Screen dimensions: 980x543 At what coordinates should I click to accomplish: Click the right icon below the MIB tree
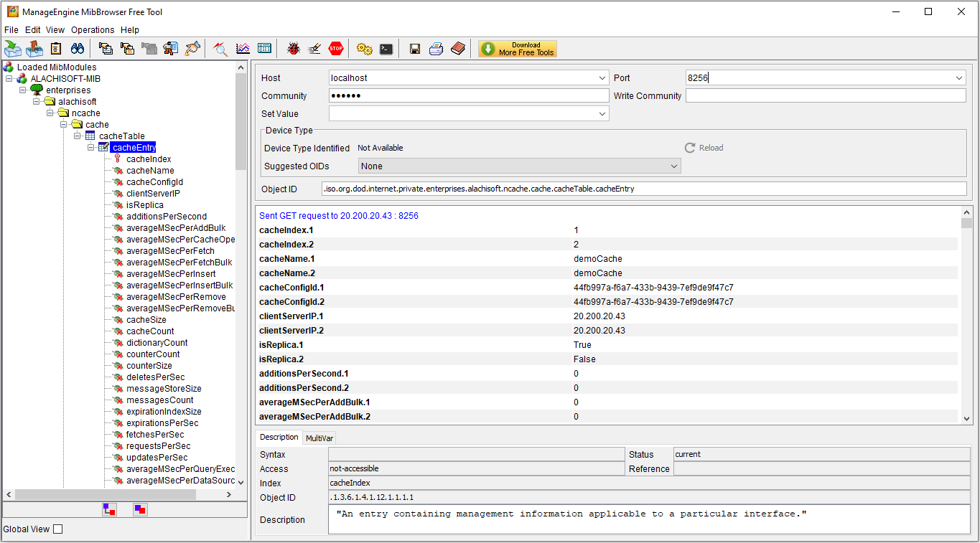click(x=140, y=509)
